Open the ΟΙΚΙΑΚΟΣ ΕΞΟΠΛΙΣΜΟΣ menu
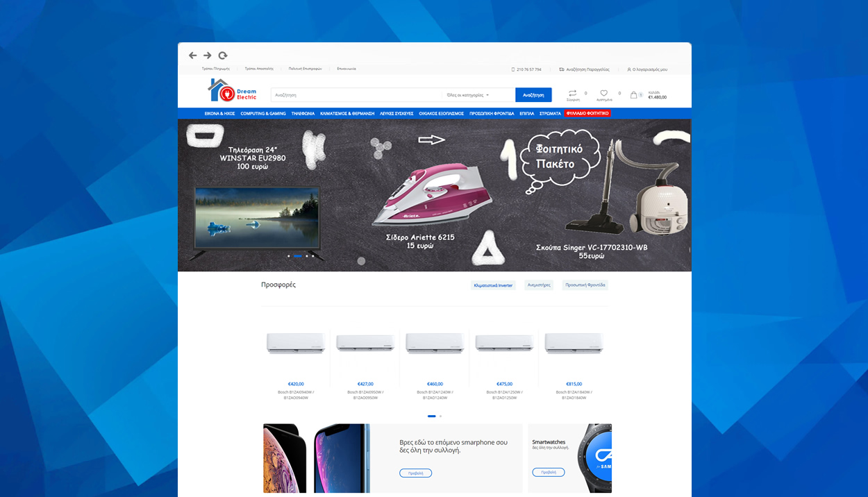 (441, 113)
